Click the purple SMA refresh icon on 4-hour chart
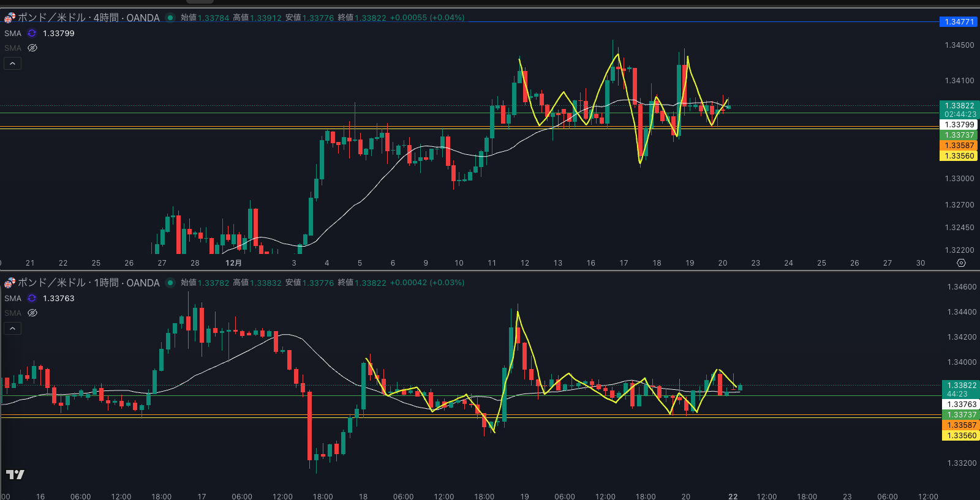This screenshot has height=500, width=980. (x=32, y=33)
